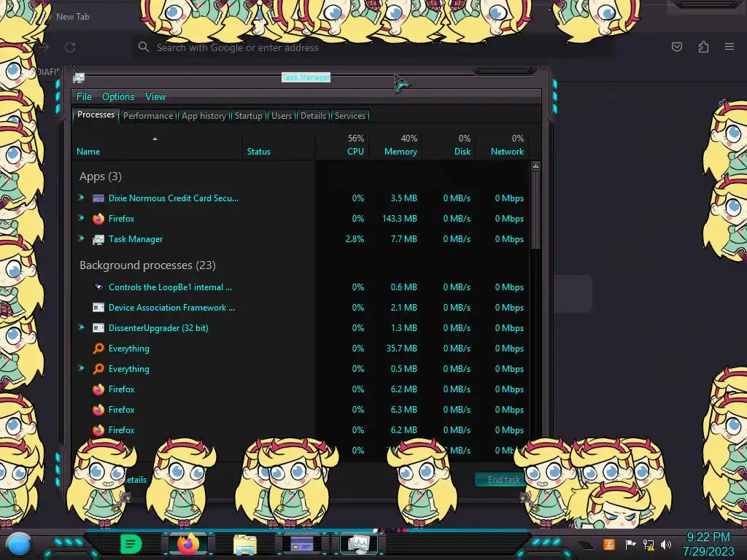The width and height of the screenshot is (747, 560).
Task: Click the Apps (3) group header
Action: click(x=101, y=176)
